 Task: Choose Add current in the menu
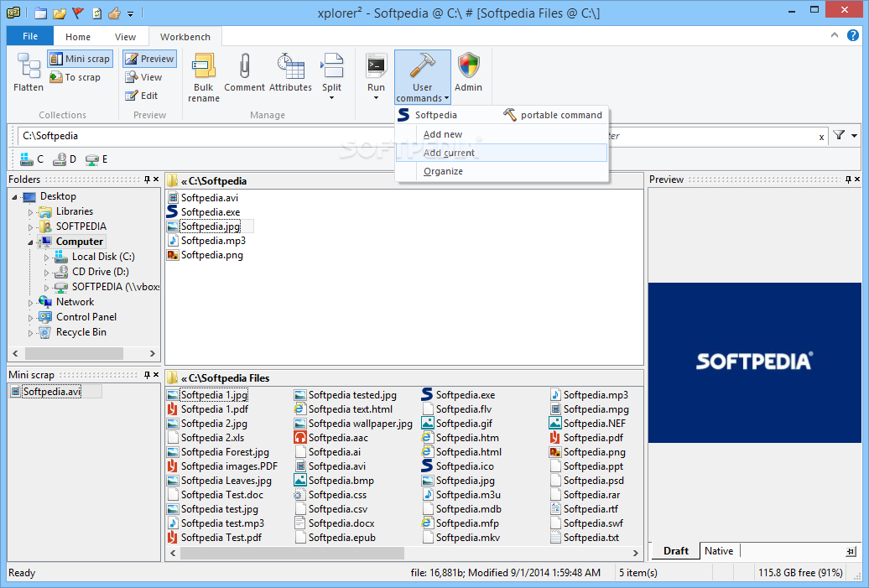click(x=502, y=153)
